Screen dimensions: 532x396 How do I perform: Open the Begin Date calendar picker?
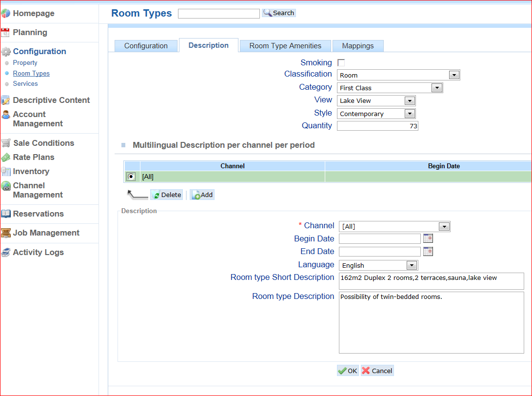point(428,238)
